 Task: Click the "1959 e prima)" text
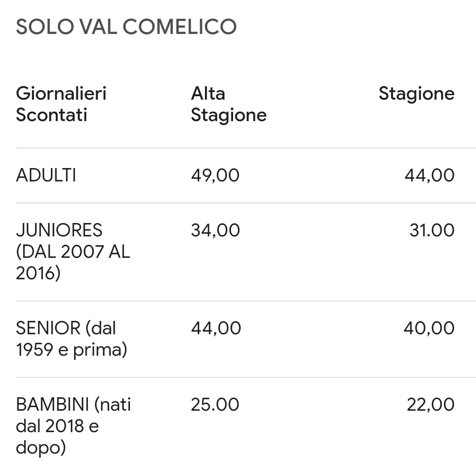point(71,350)
